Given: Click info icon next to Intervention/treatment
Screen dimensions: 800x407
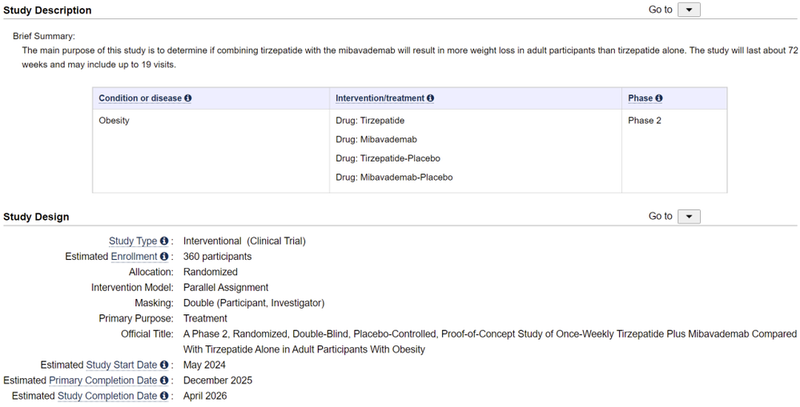Looking at the screenshot, I should [431, 98].
